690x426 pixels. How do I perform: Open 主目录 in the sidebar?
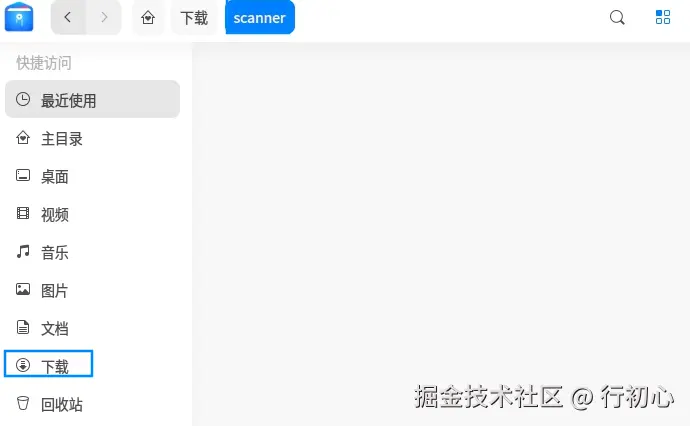(92, 139)
